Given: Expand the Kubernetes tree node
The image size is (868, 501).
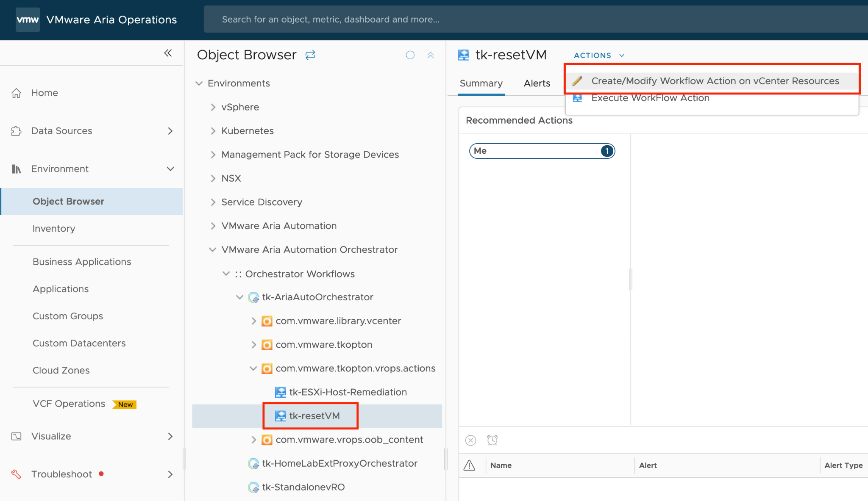Looking at the screenshot, I should (x=213, y=131).
